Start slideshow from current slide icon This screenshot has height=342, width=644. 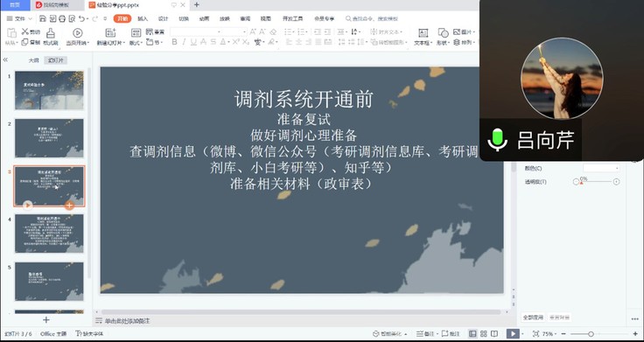78,33
